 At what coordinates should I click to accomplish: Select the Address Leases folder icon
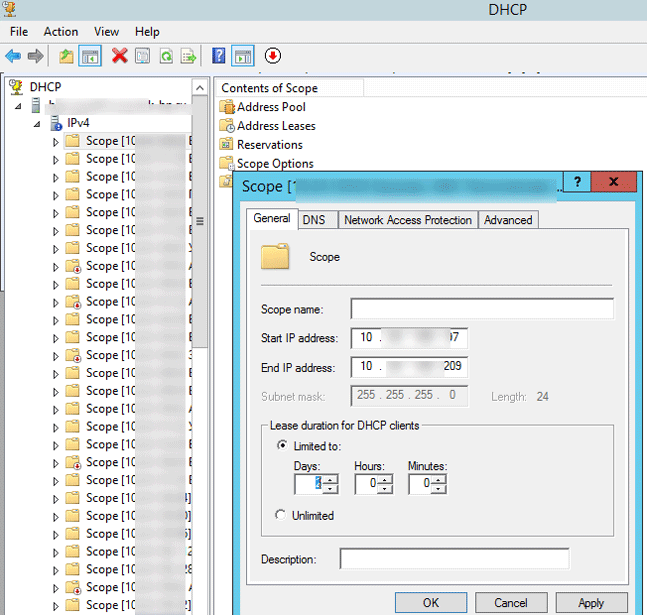pyautogui.click(x=227, y=126)
